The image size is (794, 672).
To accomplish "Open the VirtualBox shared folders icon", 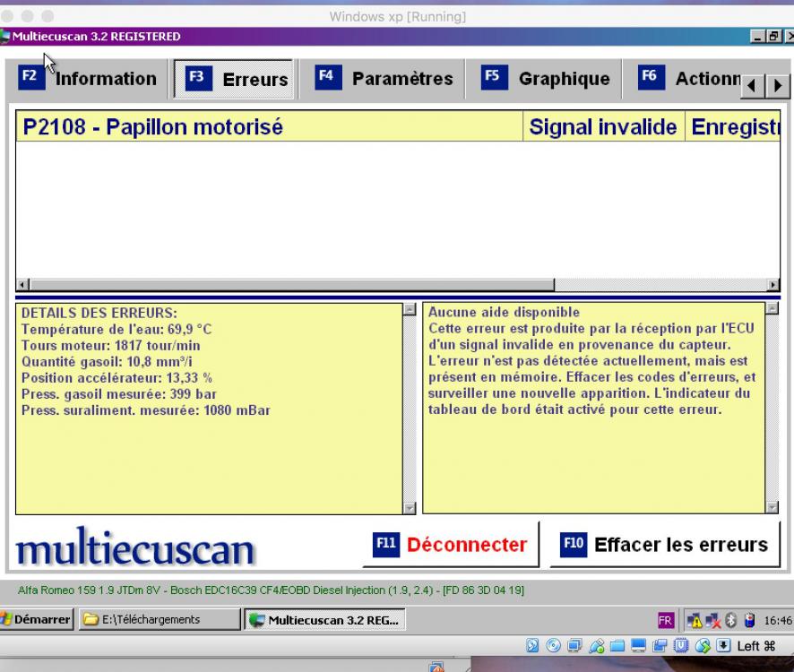I will coord(617,643).
